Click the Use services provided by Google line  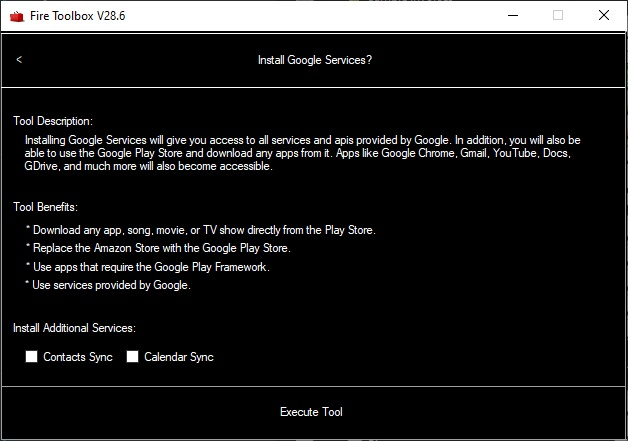coord(108,285)
